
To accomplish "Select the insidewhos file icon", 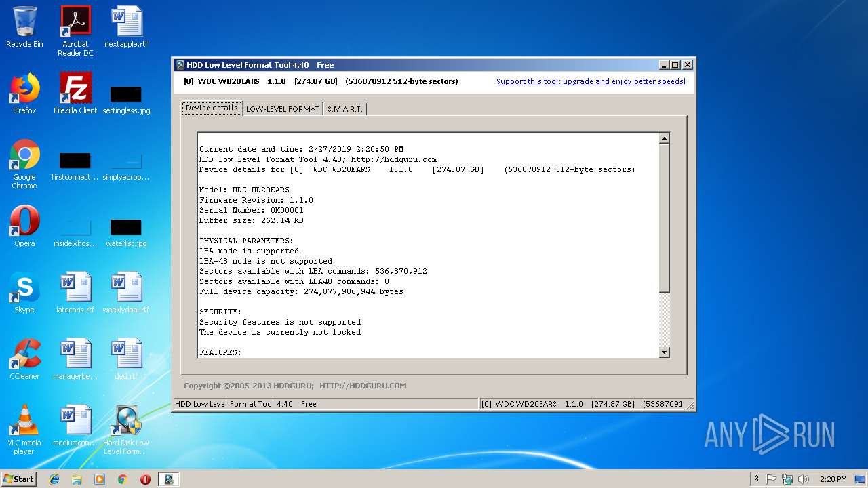I will click(75, 232).
